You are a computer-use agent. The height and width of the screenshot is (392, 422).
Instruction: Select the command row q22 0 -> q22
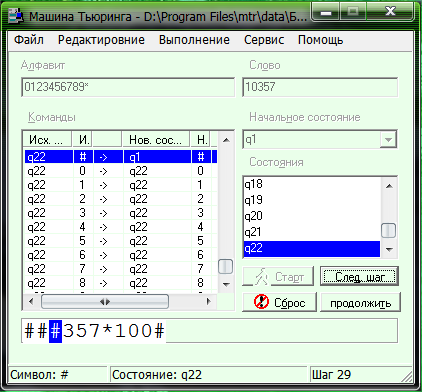[120, 171]
